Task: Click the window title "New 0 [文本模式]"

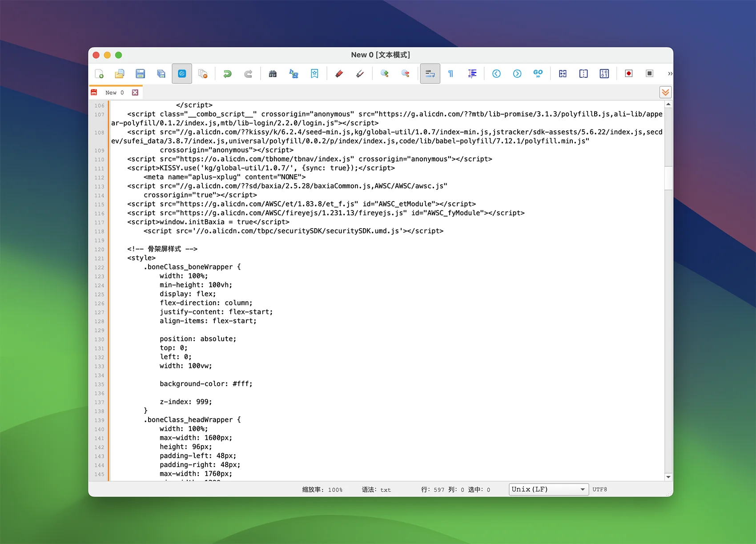Action: point(380,55)
